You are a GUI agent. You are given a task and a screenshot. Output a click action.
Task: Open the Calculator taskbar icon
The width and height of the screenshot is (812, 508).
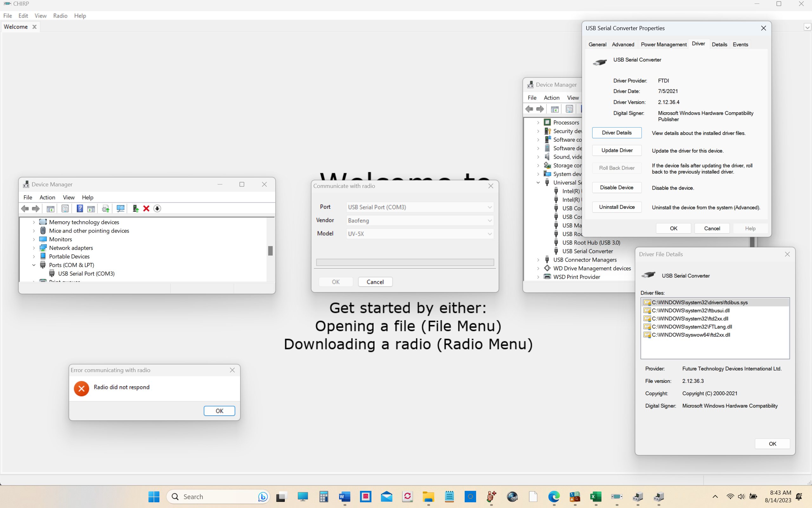[x=324, y=497]
